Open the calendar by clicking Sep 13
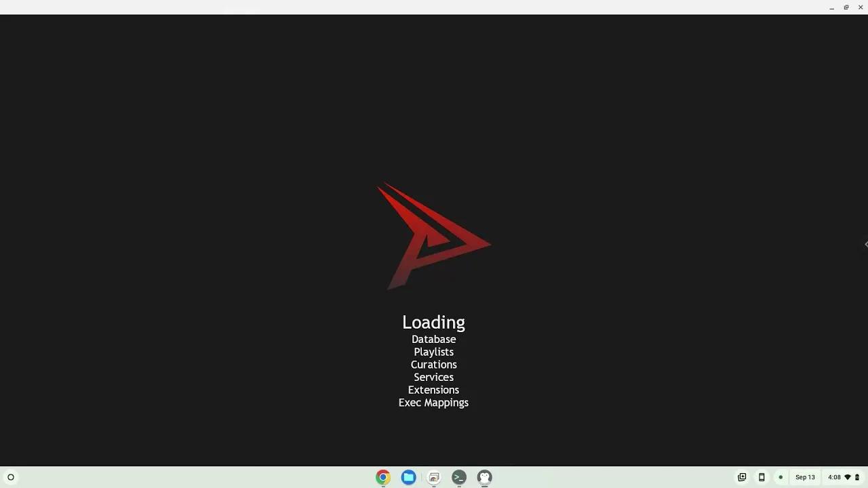 pyautogui.click(x=805, y=477)
